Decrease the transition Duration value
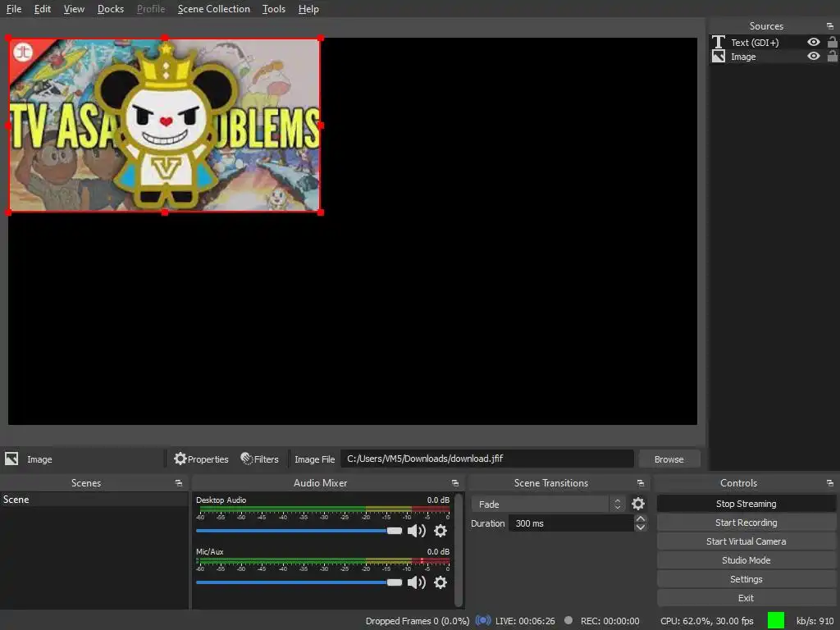The width and height of the screenshot is (840, 630). click(x=640, y=527)
